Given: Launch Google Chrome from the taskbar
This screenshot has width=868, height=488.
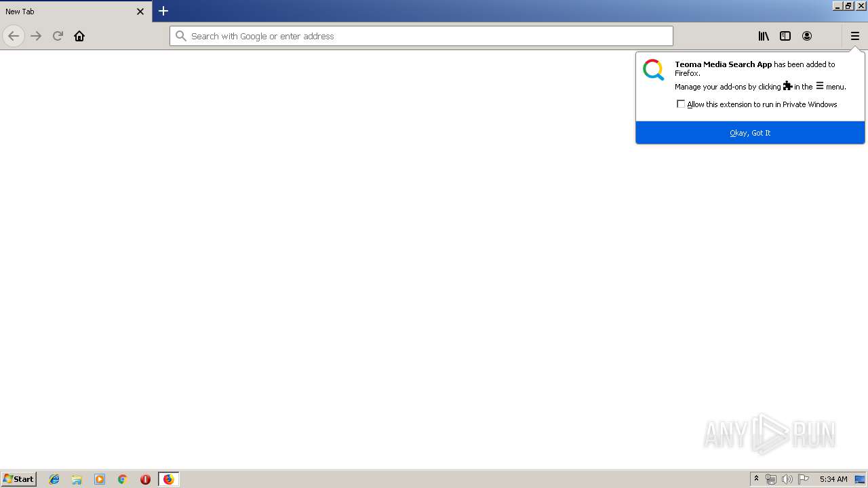Looking at the screenshot, I should (123, 479).
